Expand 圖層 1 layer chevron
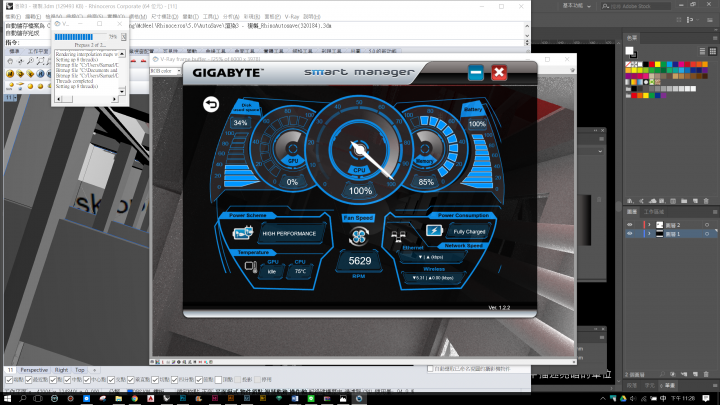 (649, 234)
